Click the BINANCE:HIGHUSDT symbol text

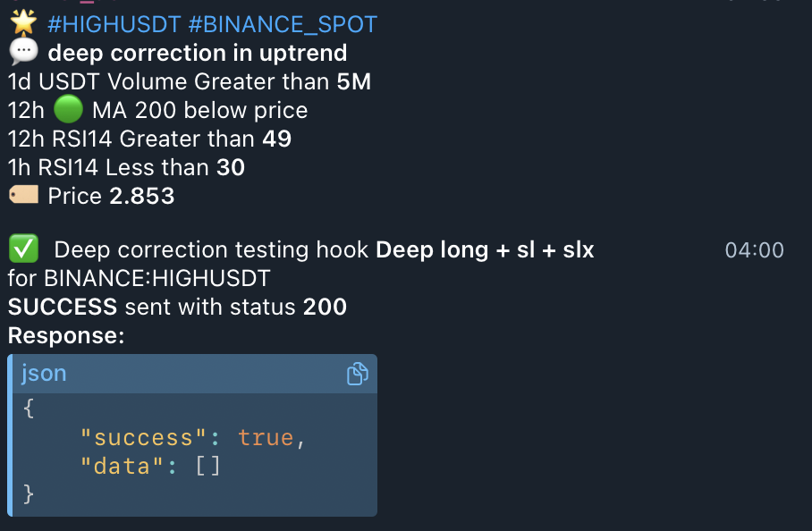pyautogui.click(x=156, y=279)
